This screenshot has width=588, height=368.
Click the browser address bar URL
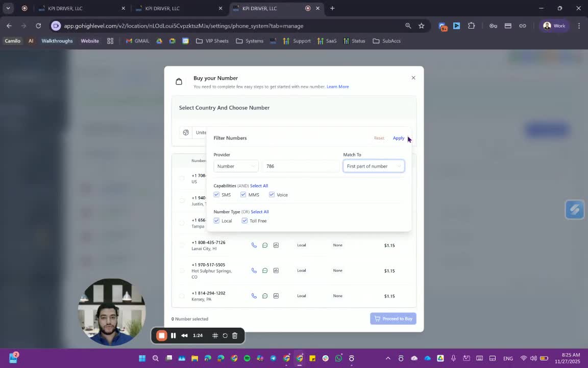183,26
